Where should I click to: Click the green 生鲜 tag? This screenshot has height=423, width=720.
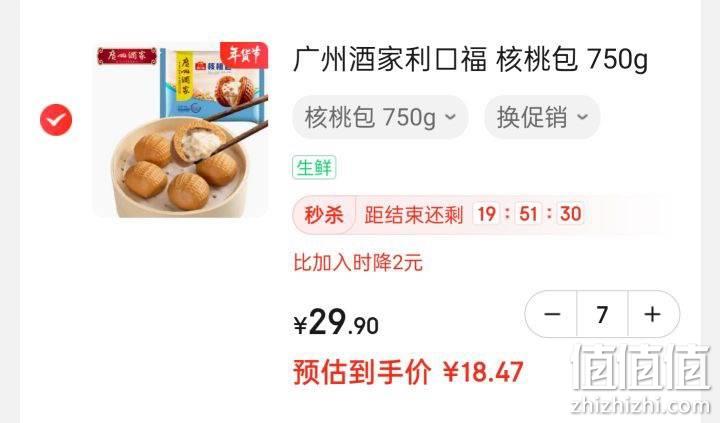click(x=314, y=167)
